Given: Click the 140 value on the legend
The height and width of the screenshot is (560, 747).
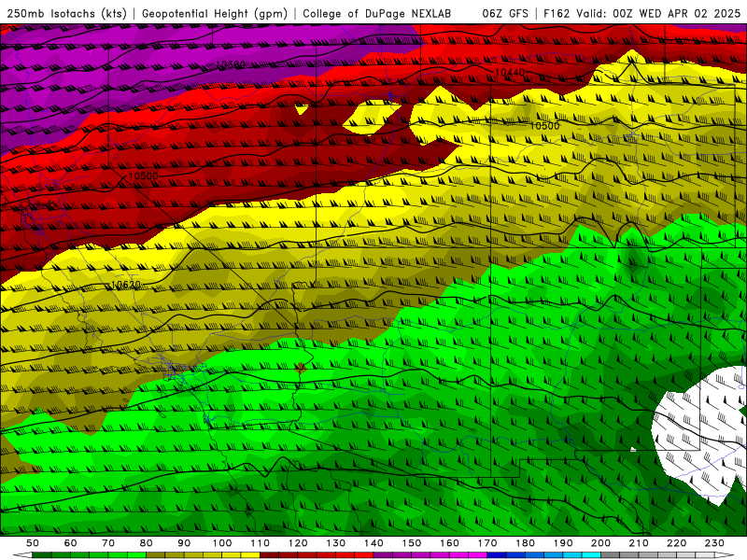Looking at the screenshot, I should pyautogui.click(x=373, y=543).
